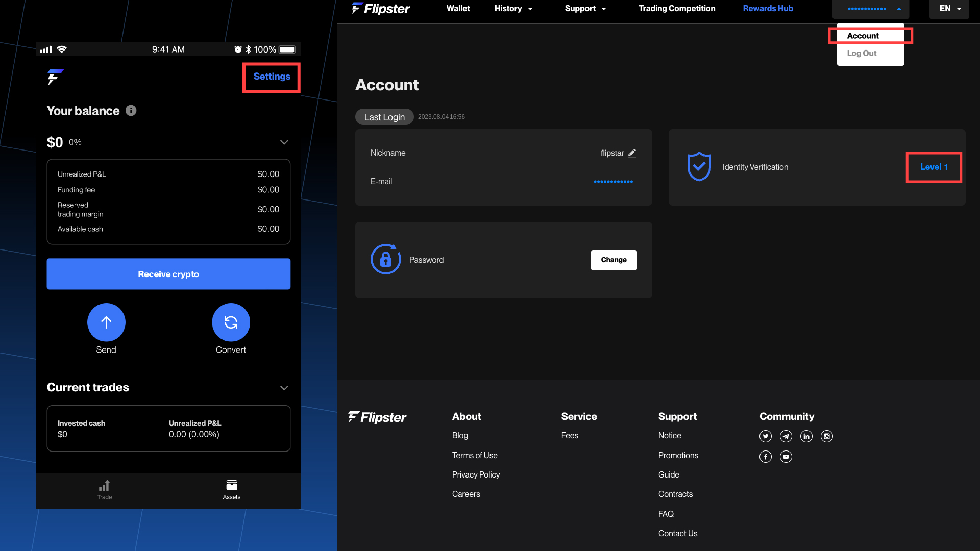Click the Receive crypto button
This screenshot has width=980, height=551.
click(x=168, y=274)
